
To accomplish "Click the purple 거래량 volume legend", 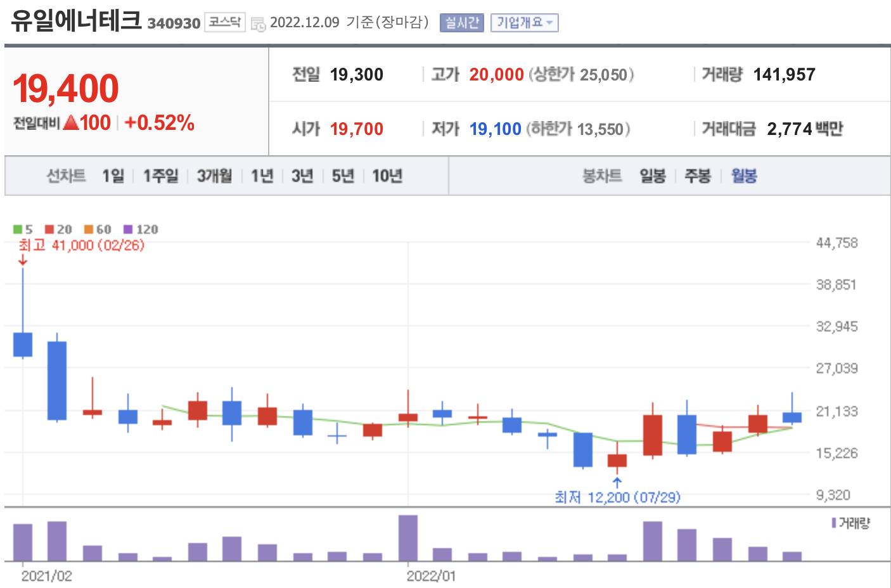I will (x=851, y=523).
